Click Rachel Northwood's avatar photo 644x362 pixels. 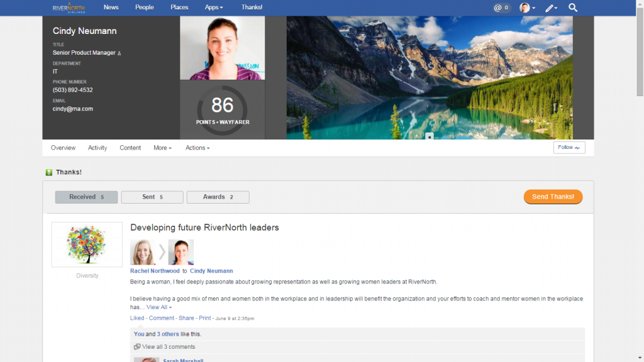[x=143, y=252]
